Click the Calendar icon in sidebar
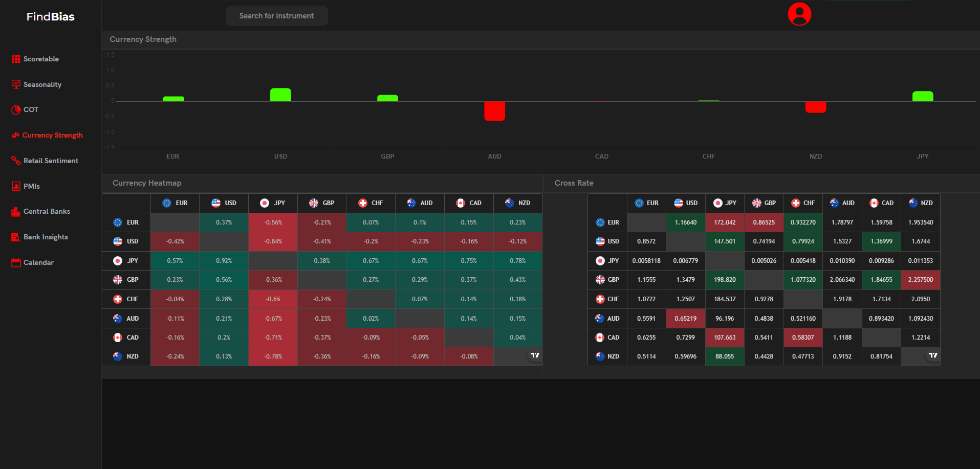Image resolution: width=980 pixels, height=469 pixels. click(16, 262)
